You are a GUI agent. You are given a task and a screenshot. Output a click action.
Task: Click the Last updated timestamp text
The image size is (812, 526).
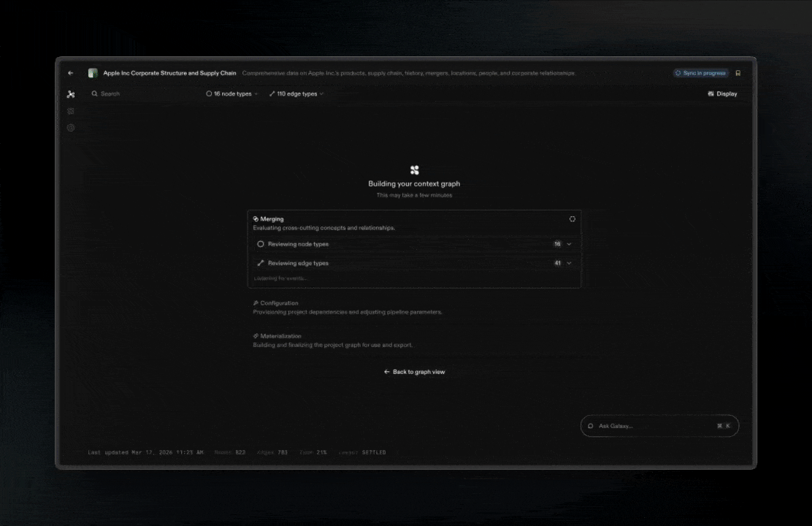145,452
